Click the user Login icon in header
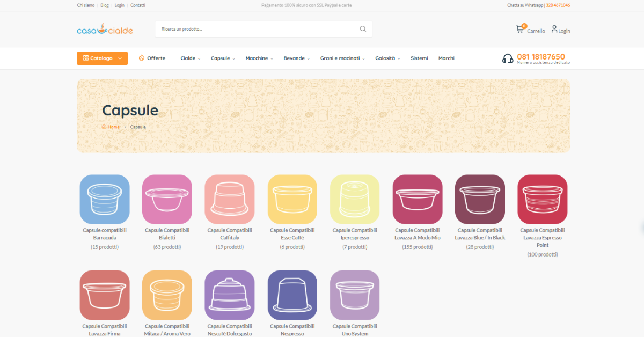The image size is (644, 337). coord(554,29)
